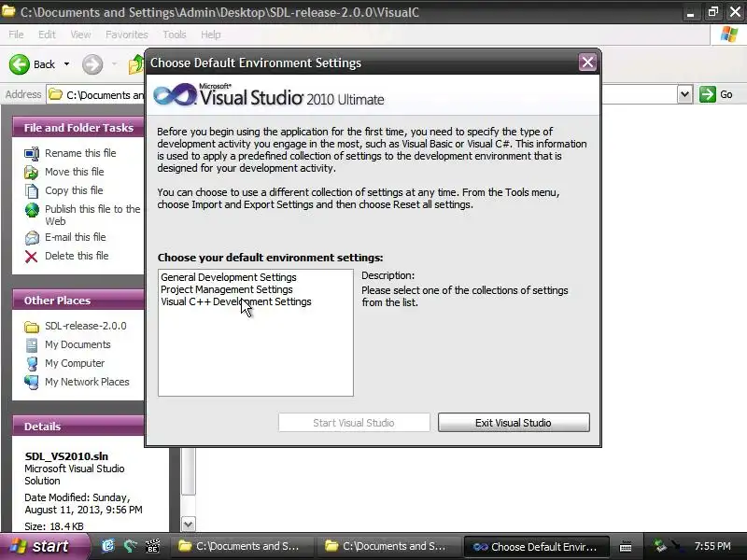Click the E-mail this file icon
Viewport: 747px width, 560px height.
(x=32, y=237)
